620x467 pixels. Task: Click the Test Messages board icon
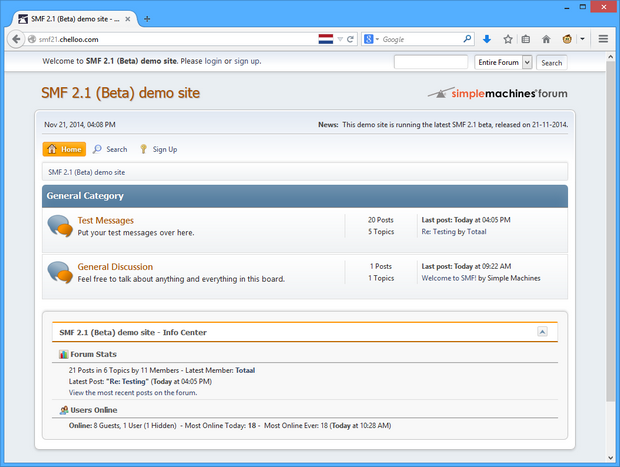(x=60, y=226)
